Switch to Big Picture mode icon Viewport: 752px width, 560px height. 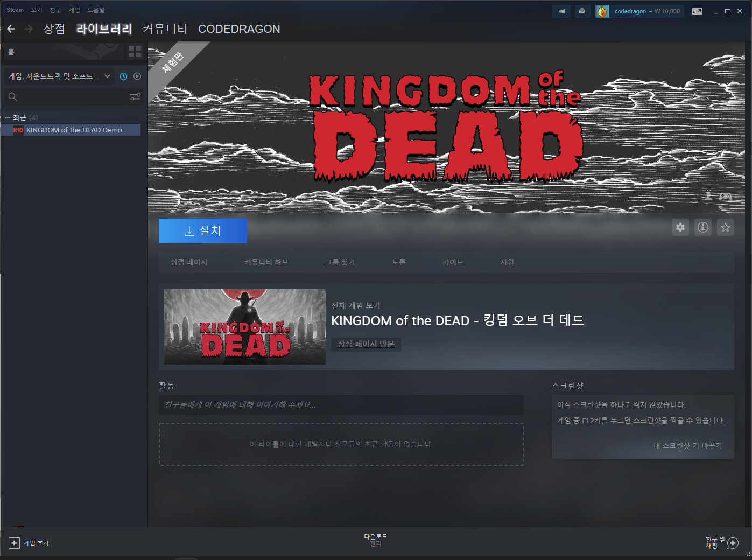pyautogui.click(x=697, y=11)
